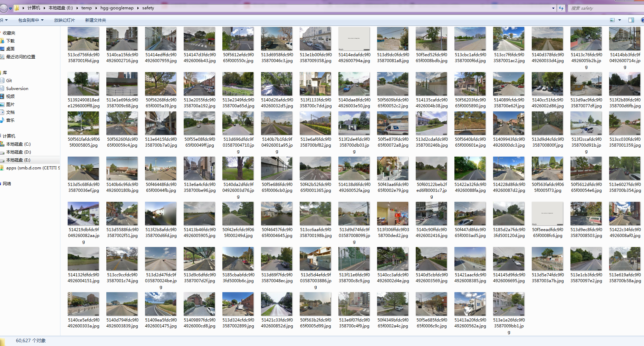The image size is (644, 346).
Task: Select thumbnail 513f2b8afdc9f0358700d6fd.jpg
Action: click(161, 214)
